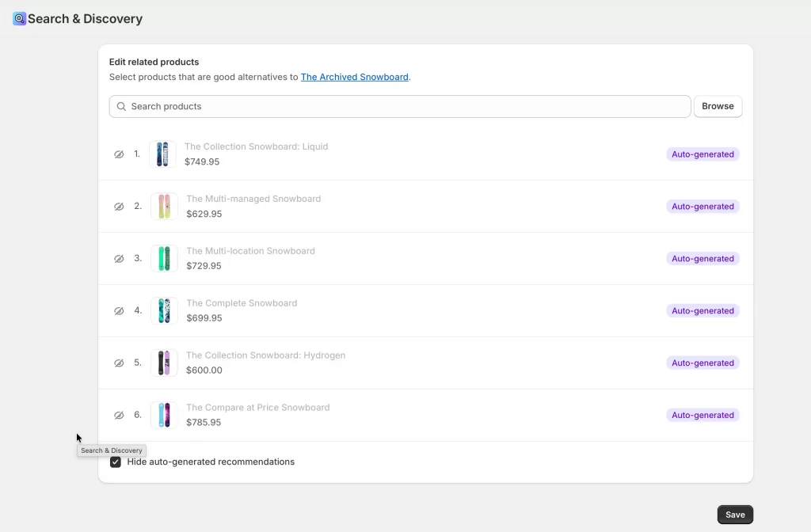Click the Auto-generated badge on the first product
This screenshot has height=532, width=811.
pyautogui.click(x=702, y=154)
